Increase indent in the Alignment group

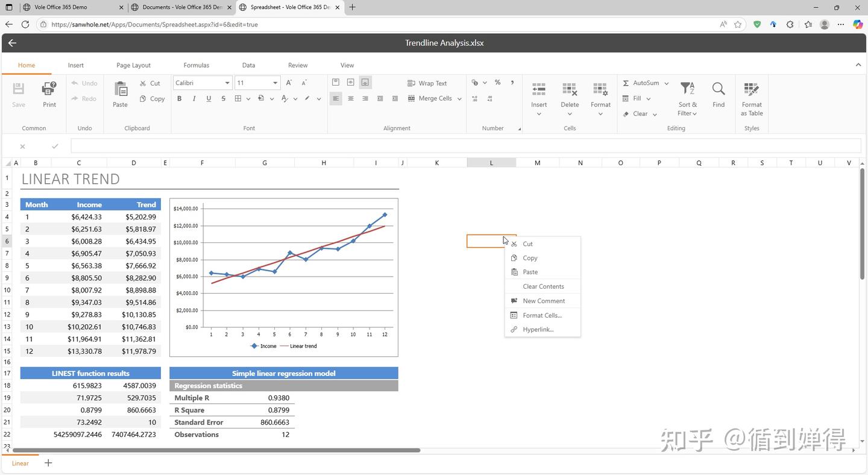395,99
